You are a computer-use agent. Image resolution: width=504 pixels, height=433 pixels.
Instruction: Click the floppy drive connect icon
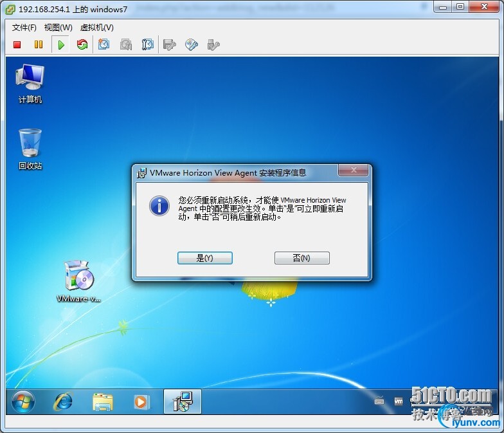[x=170, y=45]
